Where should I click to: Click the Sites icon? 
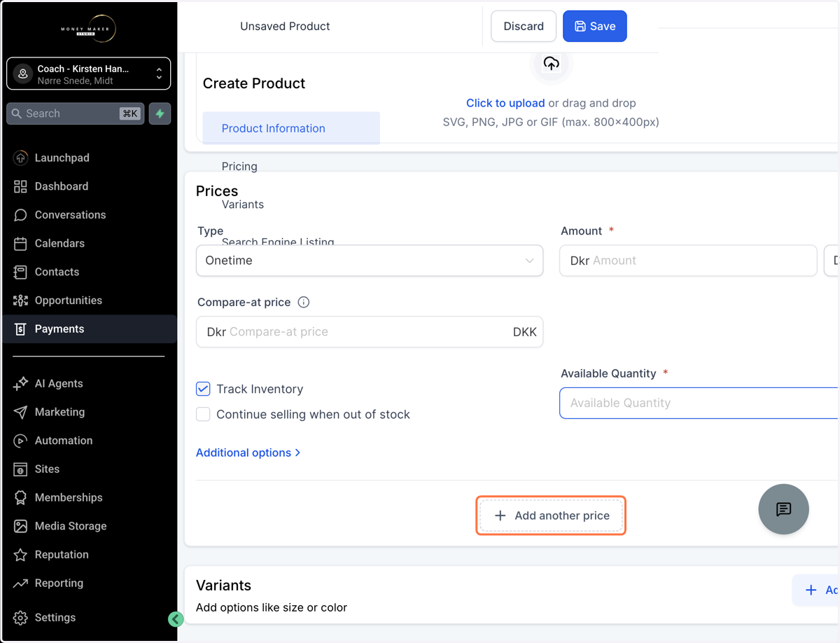pyautogui.click(x=20, y=469)
